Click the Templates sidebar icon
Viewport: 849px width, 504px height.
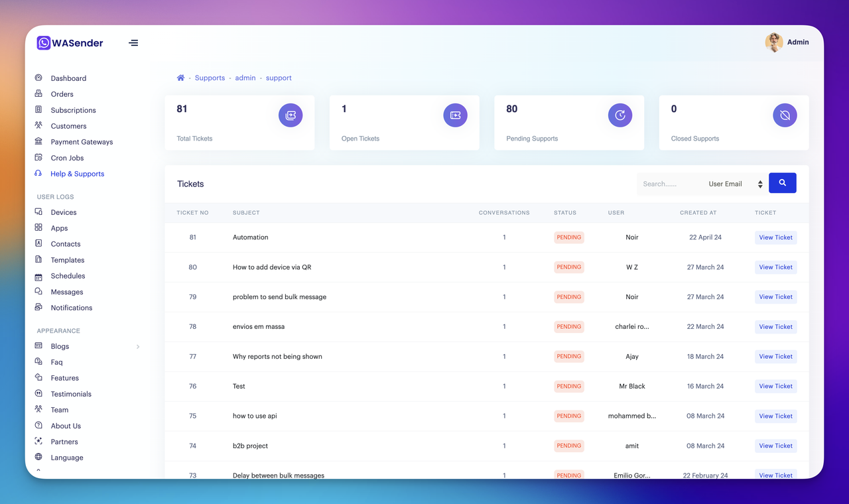pyautogui.click(x=38, y=259)
